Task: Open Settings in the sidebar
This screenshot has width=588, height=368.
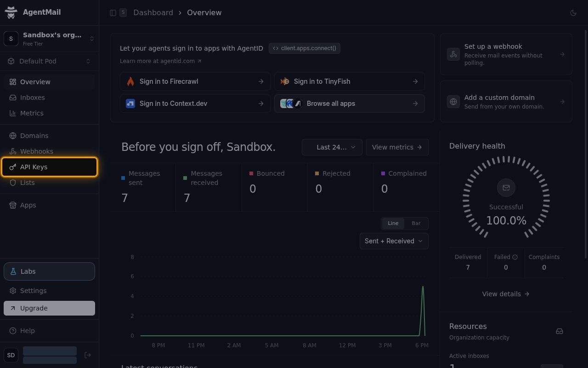Action: coord(50,291)
